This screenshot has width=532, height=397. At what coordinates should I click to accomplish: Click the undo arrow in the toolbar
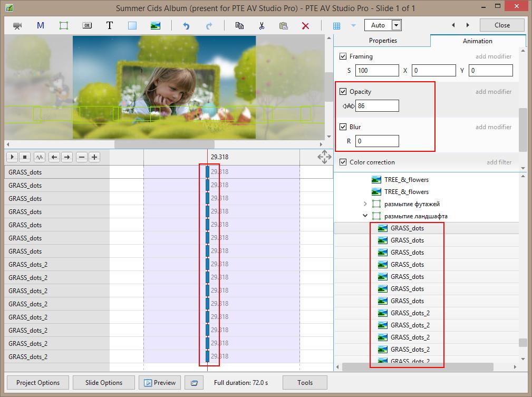tap(186, 25)
